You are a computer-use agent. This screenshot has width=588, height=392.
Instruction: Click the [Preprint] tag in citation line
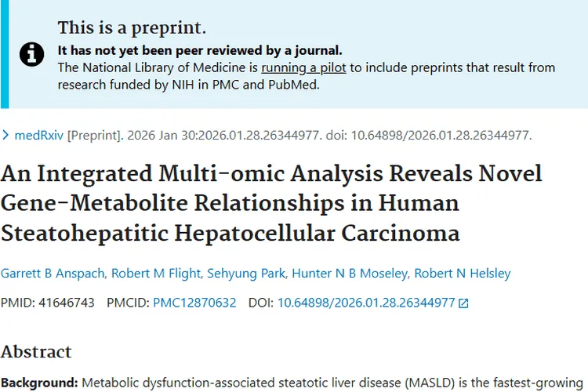click(95, 135)
